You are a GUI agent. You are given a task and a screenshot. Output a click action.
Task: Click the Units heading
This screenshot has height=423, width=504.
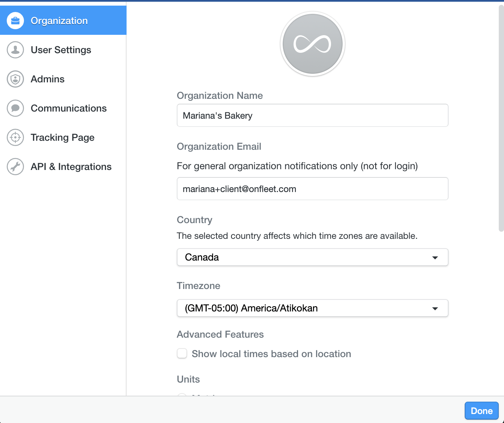(188, 379)
